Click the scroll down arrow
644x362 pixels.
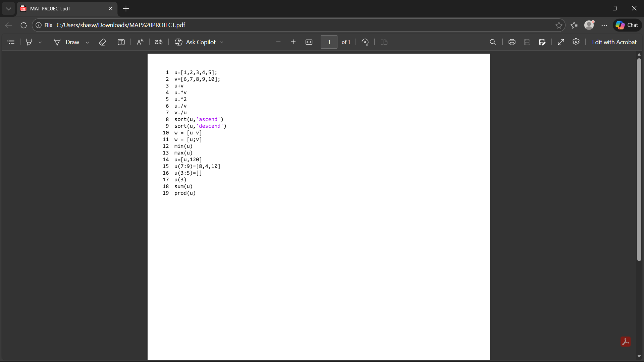(639, 356)
